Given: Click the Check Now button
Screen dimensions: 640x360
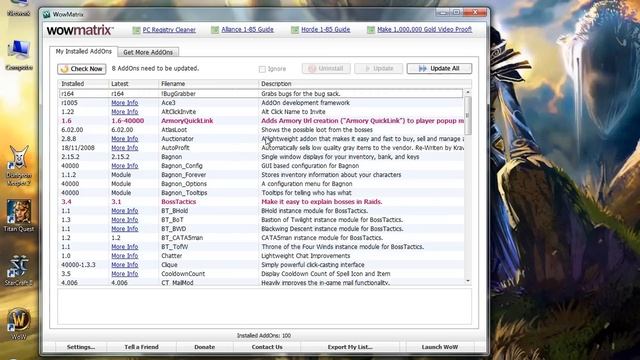Looking at the screenshot, I should (x=82, y=69).
